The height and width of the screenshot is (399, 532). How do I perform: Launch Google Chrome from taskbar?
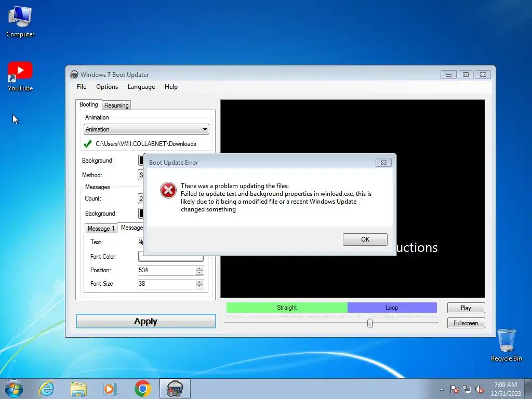click(x=142, y=389)
